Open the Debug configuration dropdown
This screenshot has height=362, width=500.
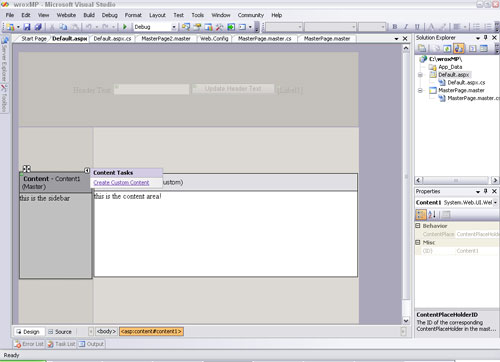point(174,27)
